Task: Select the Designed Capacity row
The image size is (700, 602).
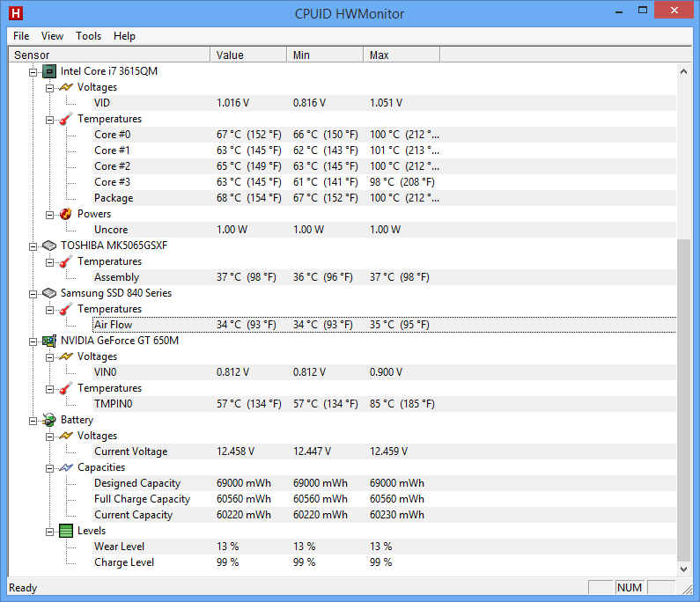Action: [384, 483]
